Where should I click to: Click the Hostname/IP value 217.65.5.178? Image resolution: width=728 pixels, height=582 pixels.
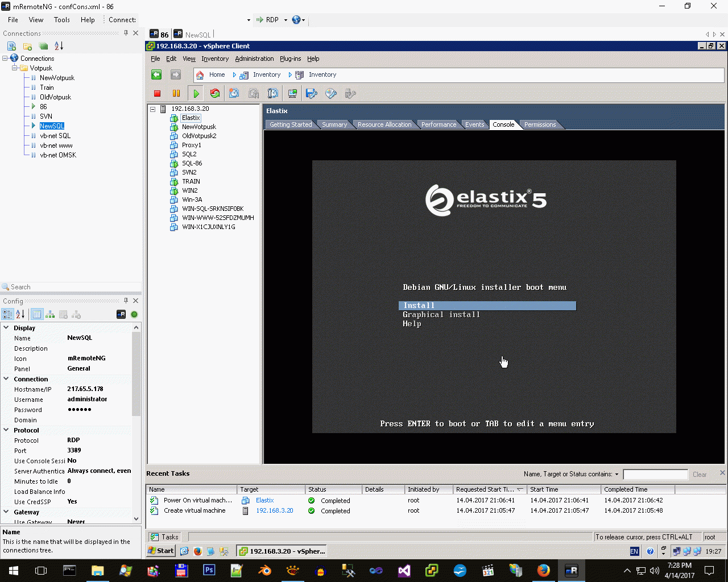tap(85, 389)
